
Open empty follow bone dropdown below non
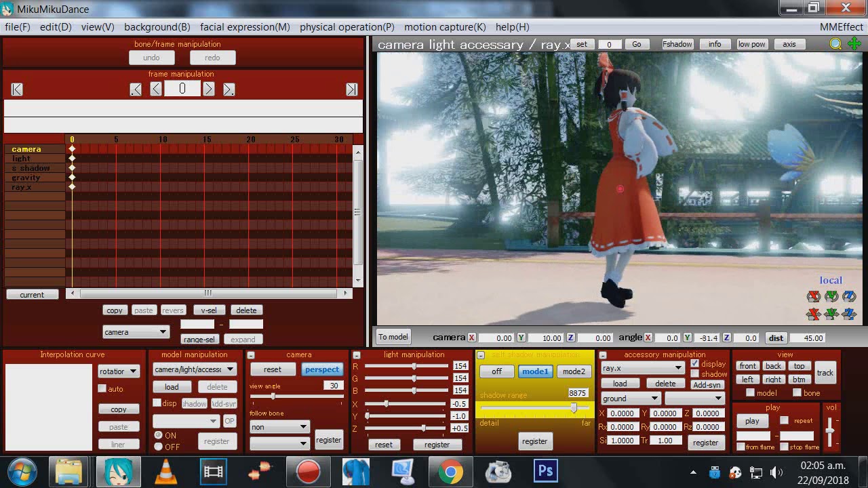279,443
